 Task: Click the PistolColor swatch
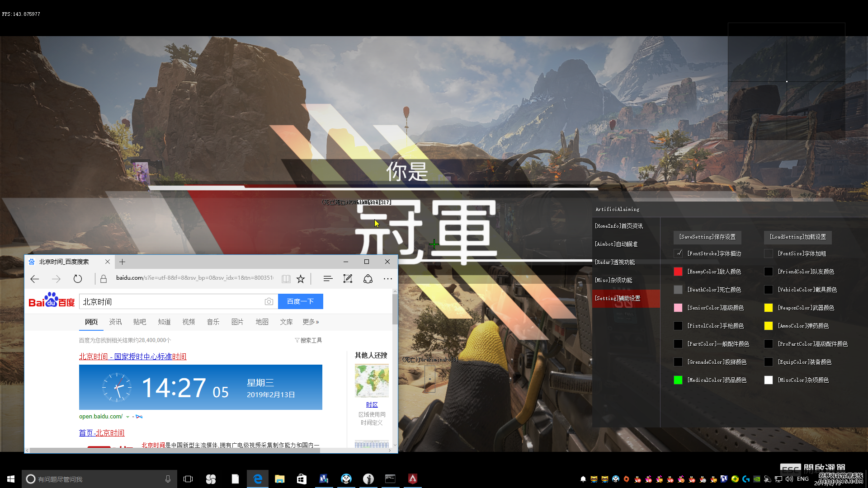point(678,326)
